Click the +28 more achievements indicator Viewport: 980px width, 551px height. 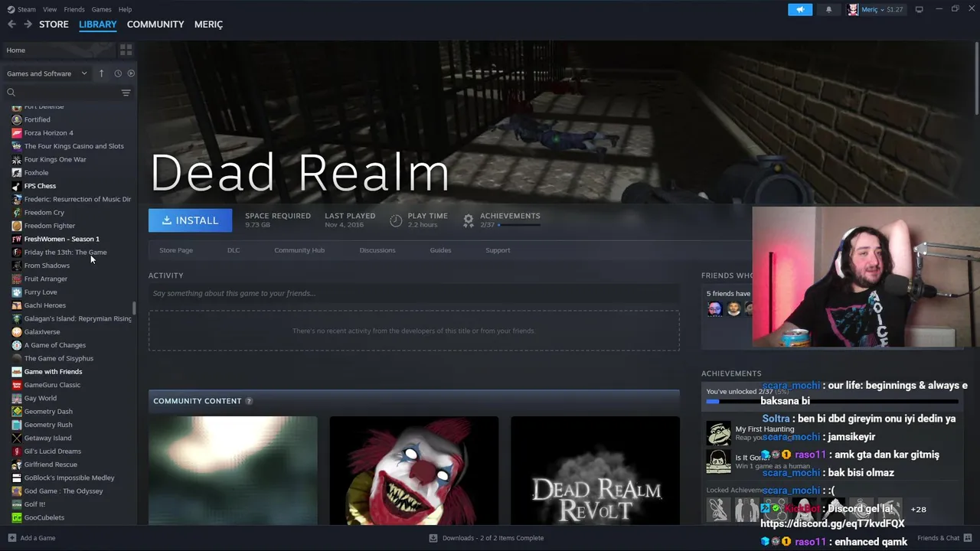(918, 509)
